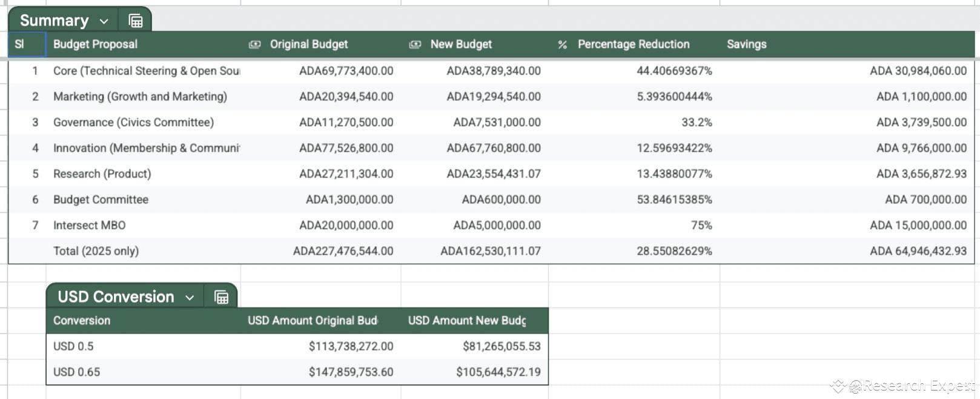Image resolution: width=980 pixels, height=399 pixels.
Task: Click the table icon beside the Summary title
Action: click(136, 21)
